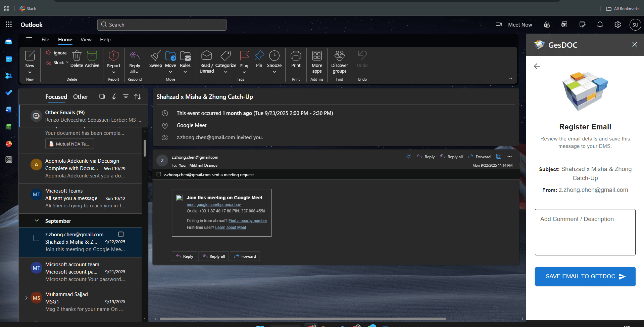Open the More apps grid in the sidebar
Viewport: 644px width, 327px height.
(9, 160)
